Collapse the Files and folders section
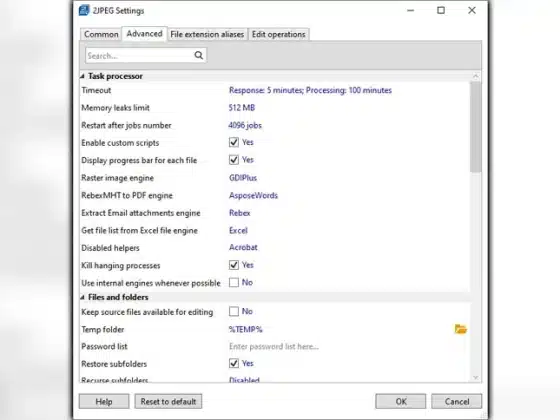Screen dimensions: 560x420 (82, 297)
